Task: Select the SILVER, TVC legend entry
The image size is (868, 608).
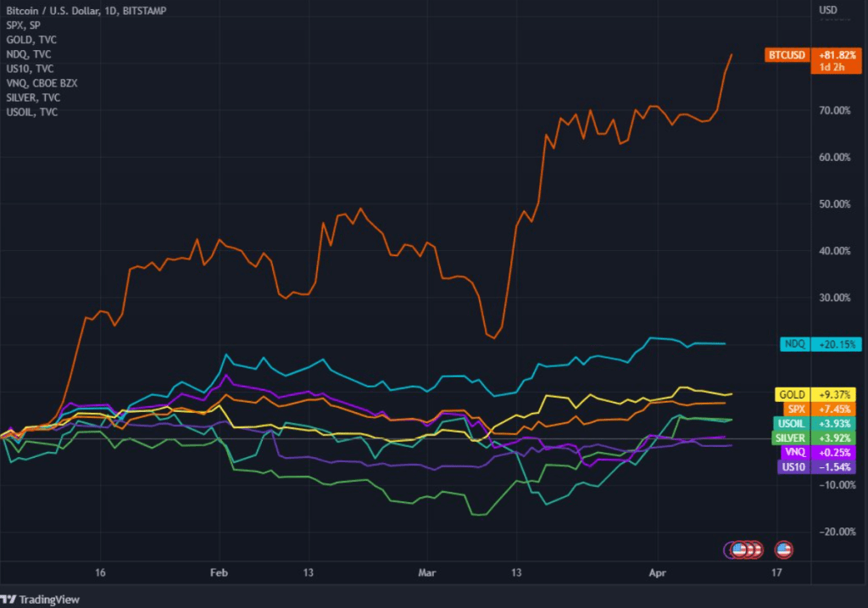Action: pyautogui.click(x=33, y=97)
